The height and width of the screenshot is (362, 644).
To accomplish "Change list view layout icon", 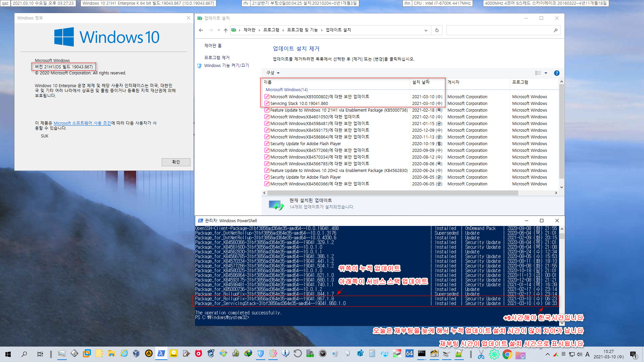I will [538, 73].
